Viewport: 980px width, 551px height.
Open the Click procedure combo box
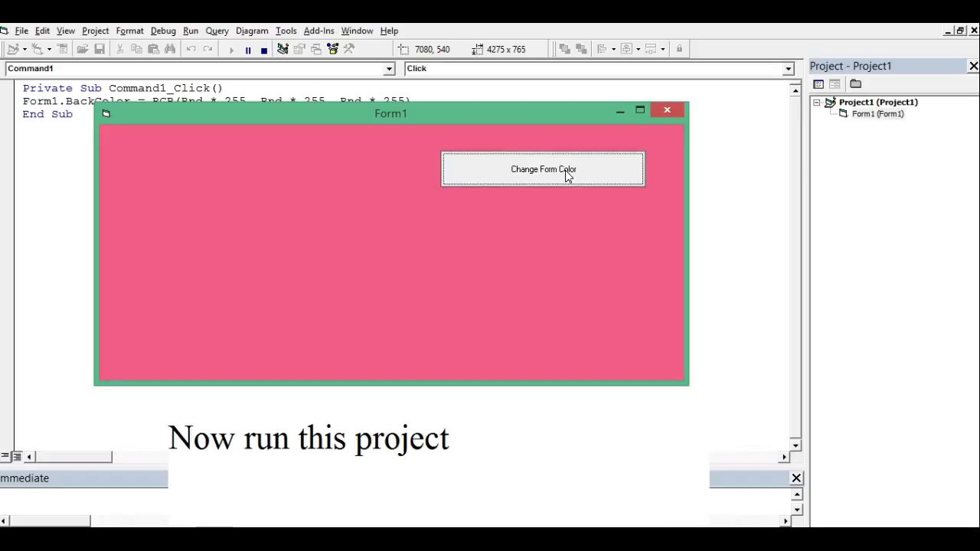[x=599, y=69]
